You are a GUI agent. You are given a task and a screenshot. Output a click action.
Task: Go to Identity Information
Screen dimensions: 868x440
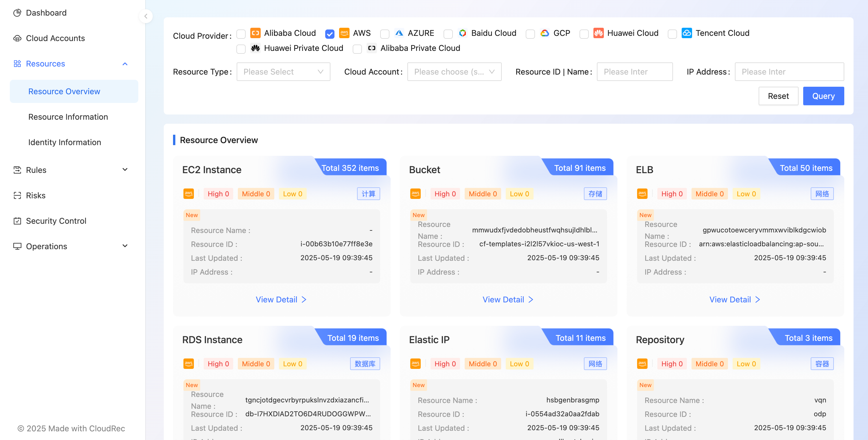click(65, 143)
